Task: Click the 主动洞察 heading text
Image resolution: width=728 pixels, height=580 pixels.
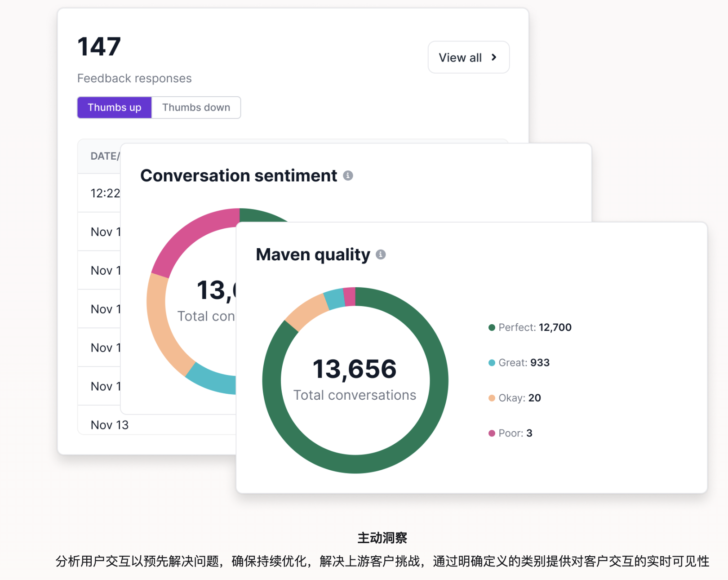Action: click(382, 538)
